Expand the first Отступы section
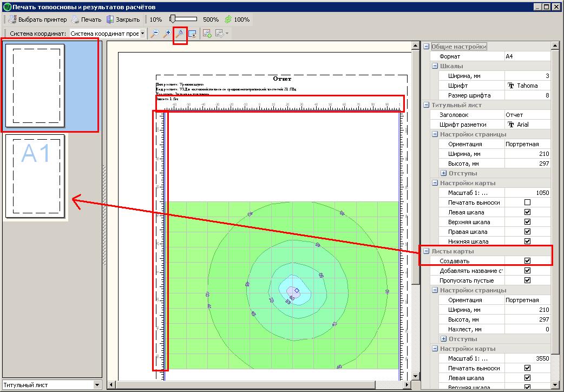564x392 pixels. click(x=443, y=173)
